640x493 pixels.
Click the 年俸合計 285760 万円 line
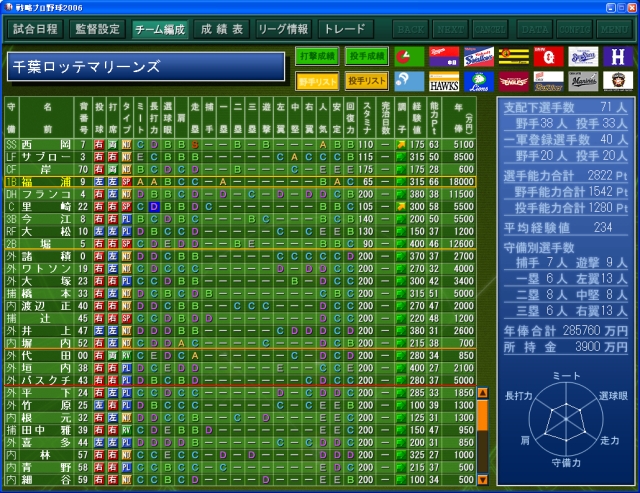click(x=566, y=331)
